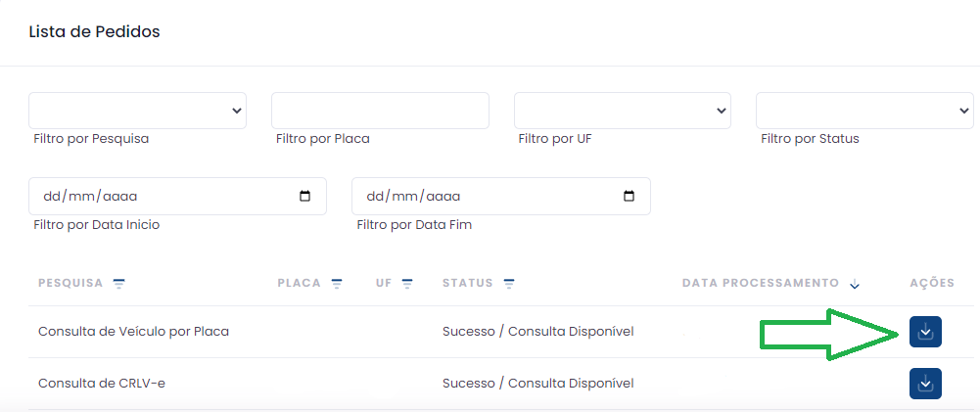Click the filter icon beside UF column
The width and height of the screenshot is (980, 412).
click(407, 284)
